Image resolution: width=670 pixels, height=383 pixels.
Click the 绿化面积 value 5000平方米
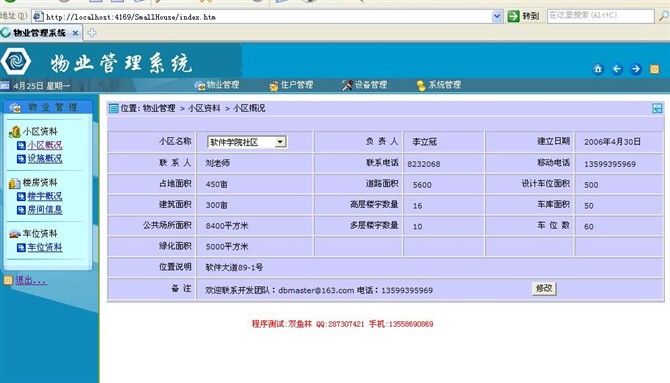point(226,247)
